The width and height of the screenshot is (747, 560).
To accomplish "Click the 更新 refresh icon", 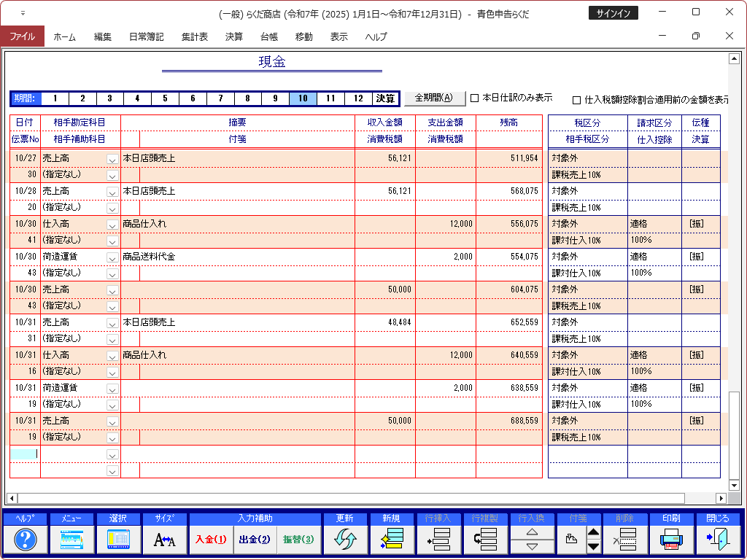I will tap(345, 540).
